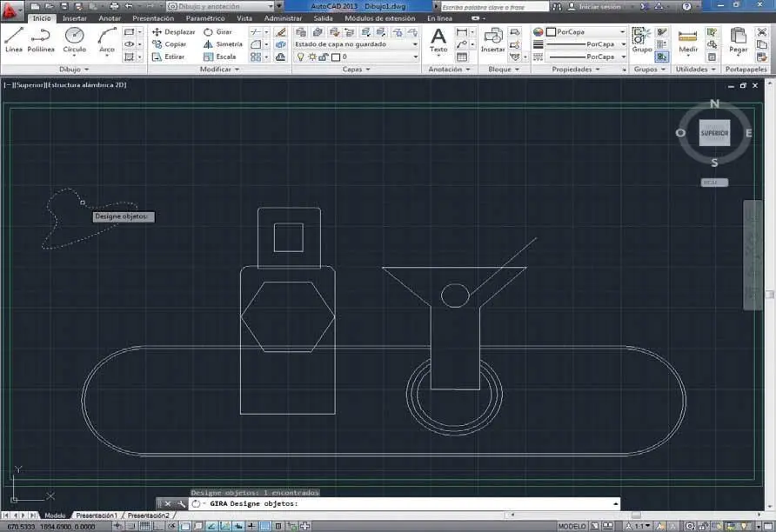Toggle the layer lightbulb on/off icon
Viewport: 776px width, 532px height.
(x=300, y=57)
